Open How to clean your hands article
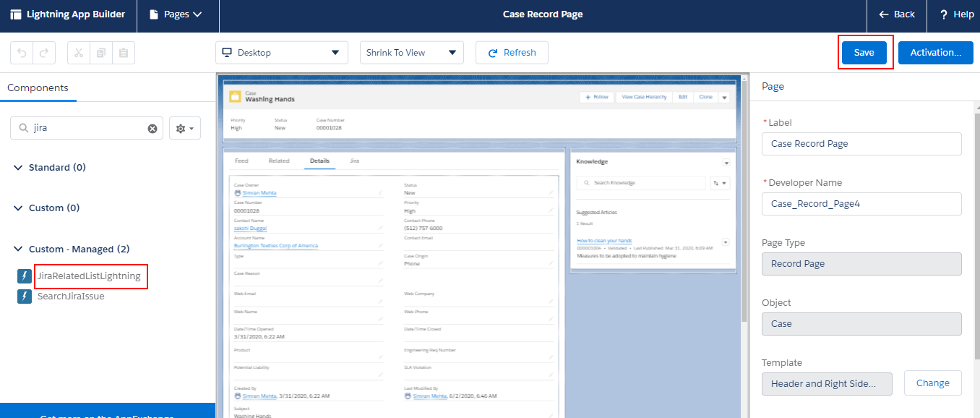The image size is (980, 418). [x=605, y=241]
